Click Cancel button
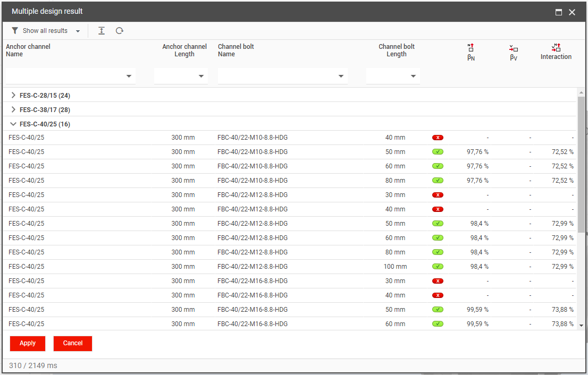 click(x=73, y=343)
